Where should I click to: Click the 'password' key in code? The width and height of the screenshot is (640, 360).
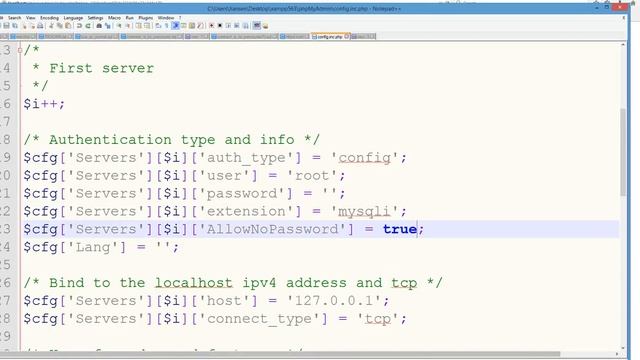(242, 193)
